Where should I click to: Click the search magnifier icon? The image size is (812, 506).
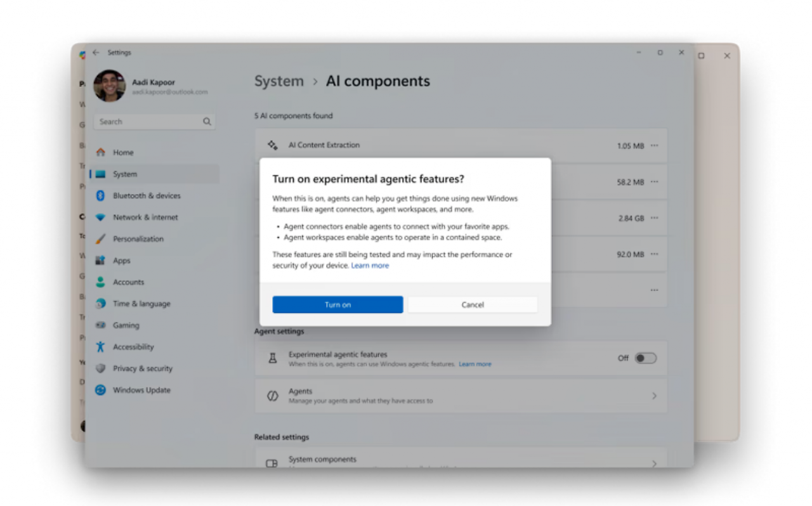click(x=207, y=122)
